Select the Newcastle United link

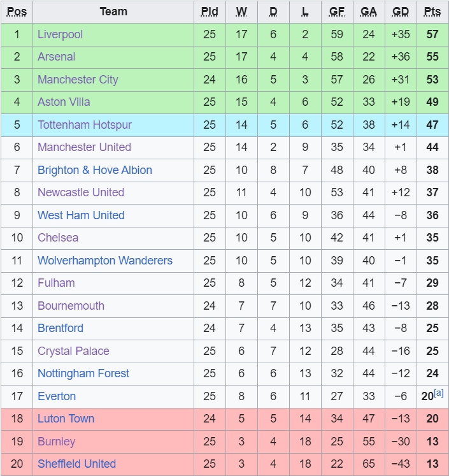(x=81, y=192)
